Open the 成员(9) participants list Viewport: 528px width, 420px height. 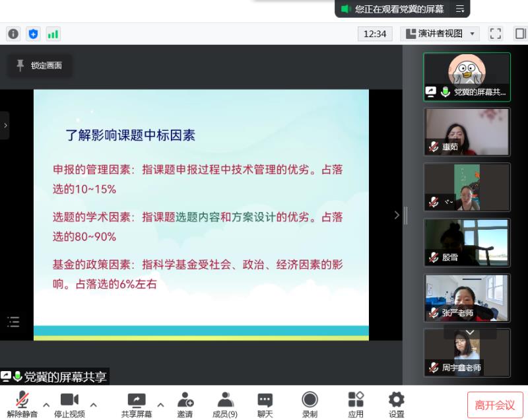click(225, 404)
